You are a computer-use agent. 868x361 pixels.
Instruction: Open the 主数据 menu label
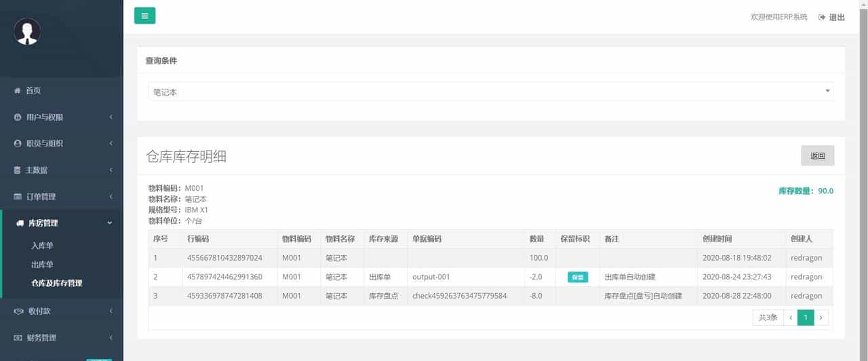coord(37,170)
